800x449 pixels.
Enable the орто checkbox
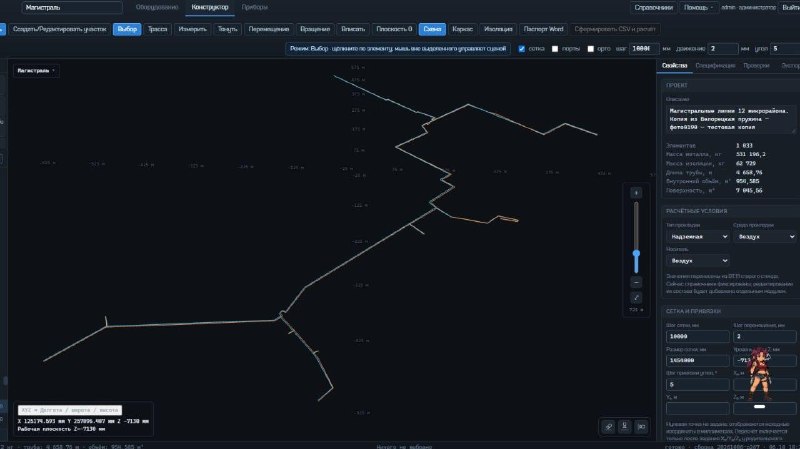point(591,49)
